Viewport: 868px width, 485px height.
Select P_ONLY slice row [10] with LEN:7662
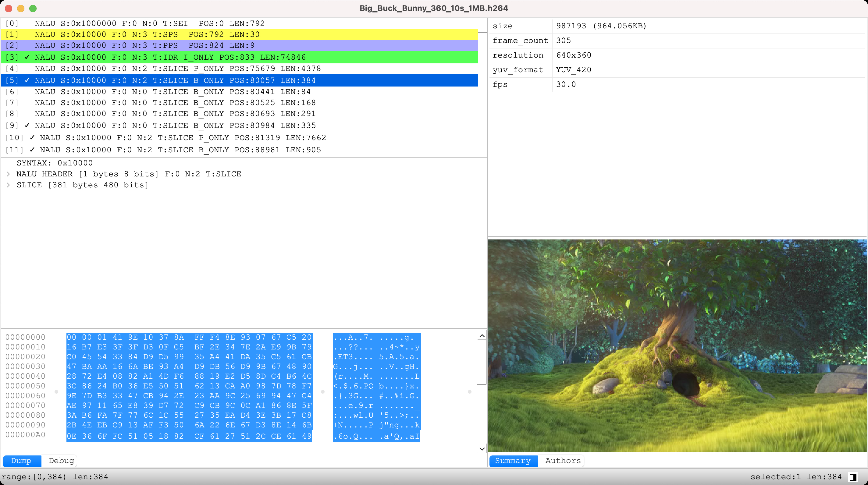182,137
